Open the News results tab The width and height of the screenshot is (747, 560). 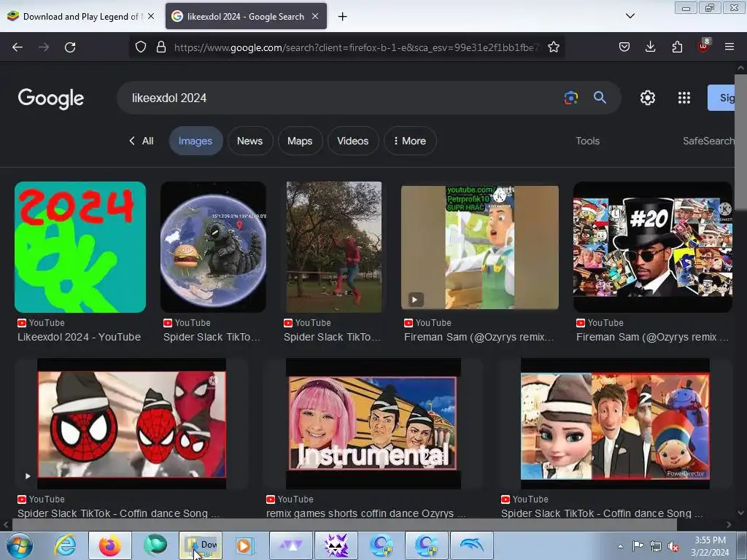(249, 141)
